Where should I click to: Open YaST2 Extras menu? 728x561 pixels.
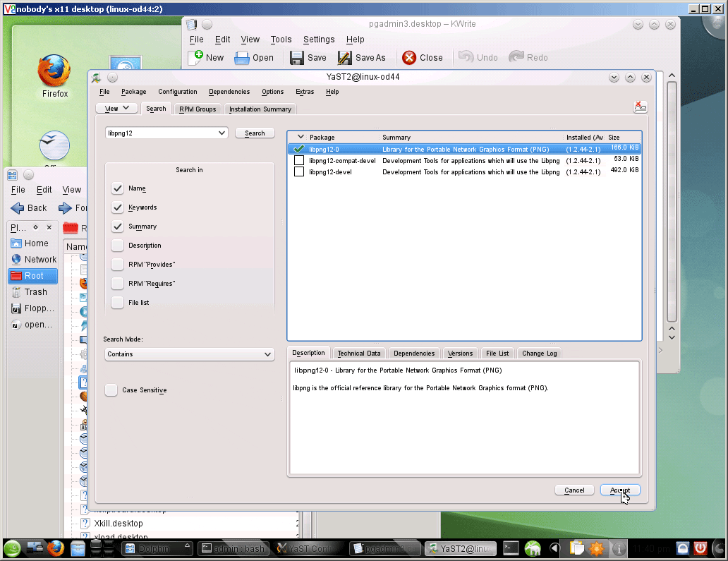[305, 92]
